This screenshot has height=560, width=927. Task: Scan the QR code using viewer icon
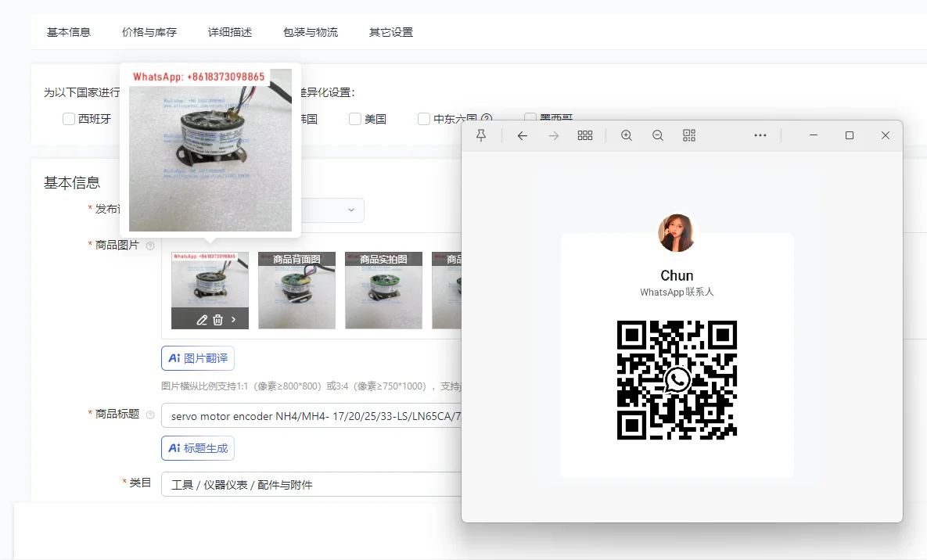[x=688, y=135]
